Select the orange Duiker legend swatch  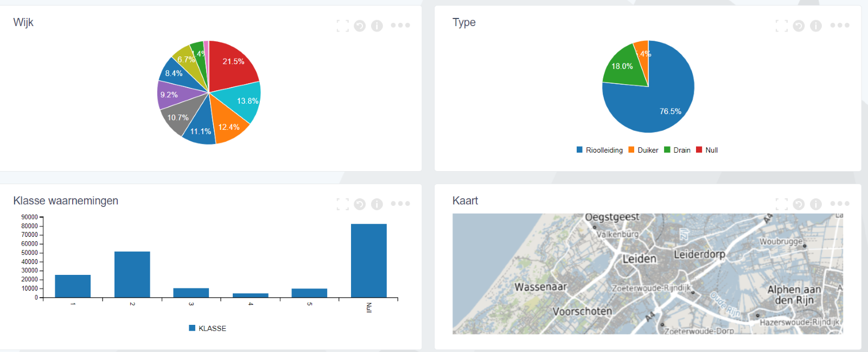coord(631,150)
